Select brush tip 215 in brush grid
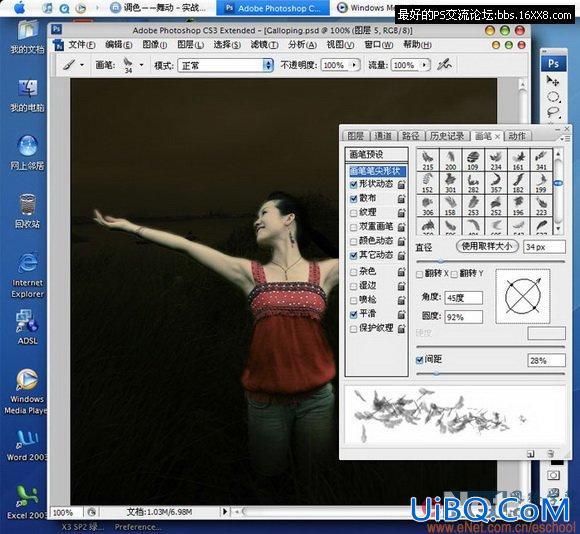Image resolution: width=580 pixels, height=534 pixels. (x=428, y=160)
